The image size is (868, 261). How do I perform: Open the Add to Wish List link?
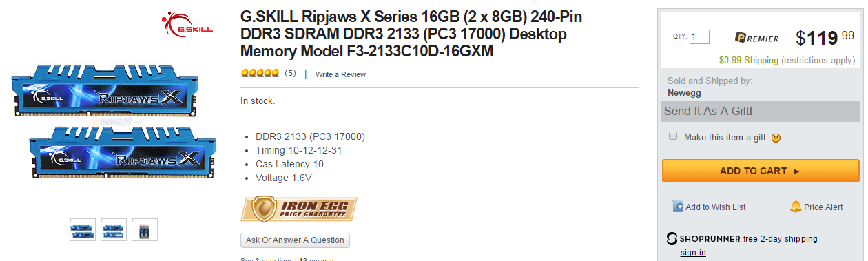pos(716,207)
